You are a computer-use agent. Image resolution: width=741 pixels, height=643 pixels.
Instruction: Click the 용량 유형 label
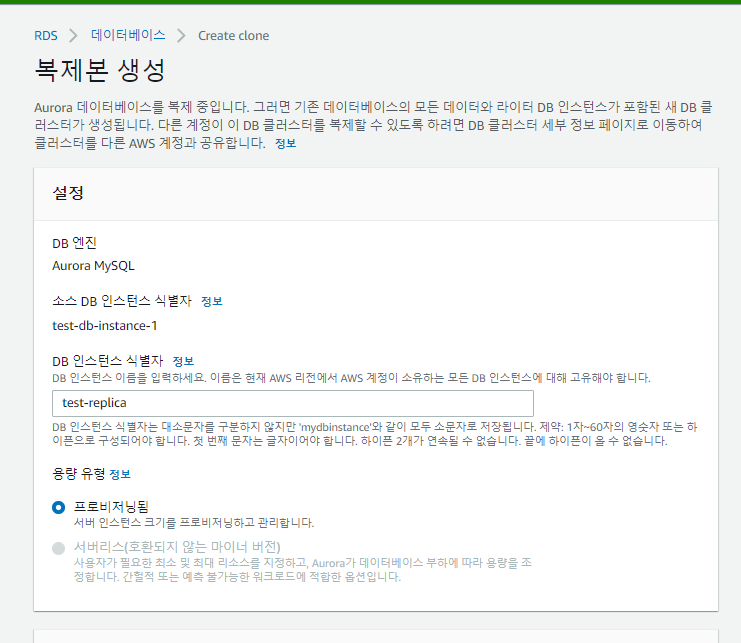(x=78, y=473)
